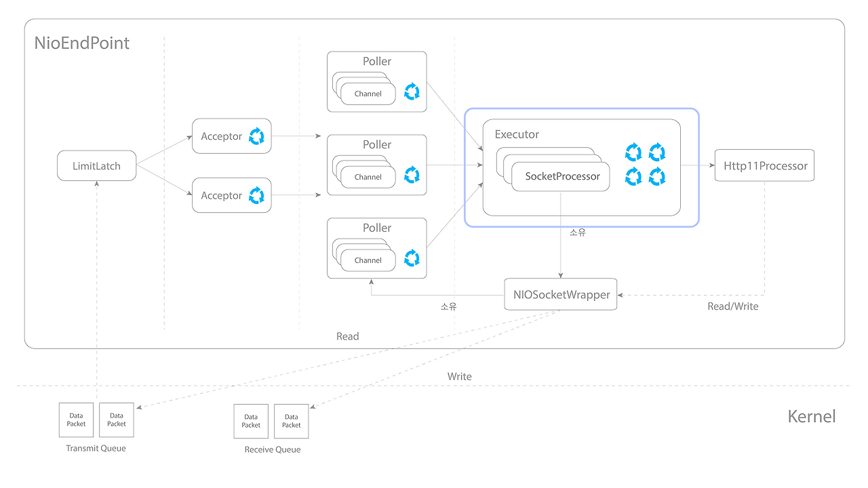868x488 pixels.
Task: Click the Receive Queue caption
Action: (x=273, y=449)
